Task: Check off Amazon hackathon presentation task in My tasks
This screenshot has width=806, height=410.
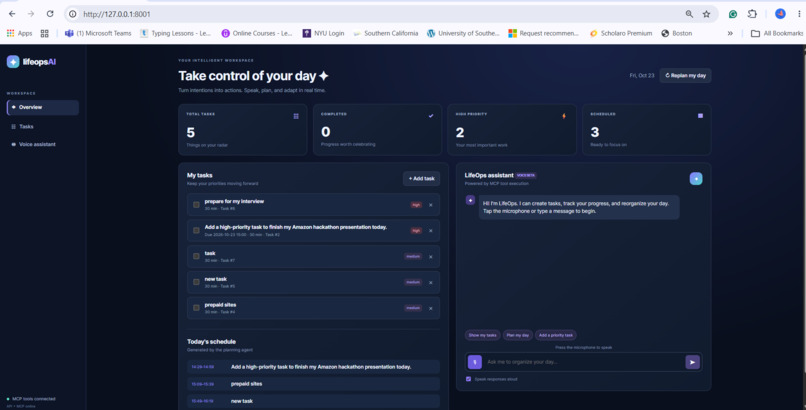Action: [x=196, y=230]
